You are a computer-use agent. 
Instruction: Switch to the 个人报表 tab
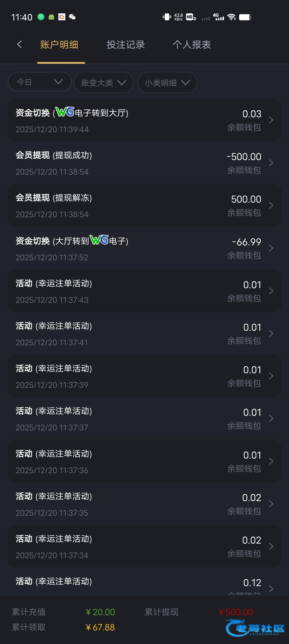[192, 45]
